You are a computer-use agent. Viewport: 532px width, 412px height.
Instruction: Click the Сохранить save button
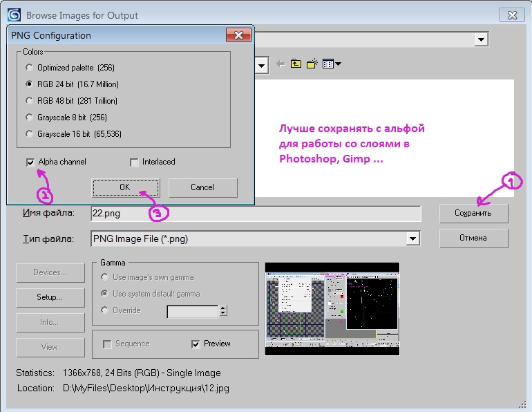coord(473,213)
